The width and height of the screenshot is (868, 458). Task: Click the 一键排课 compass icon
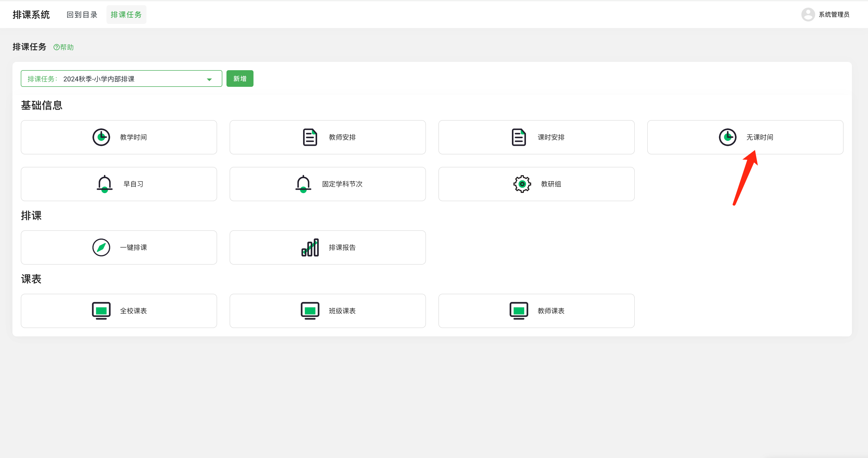pyautogui.click(x=101, y=247)
